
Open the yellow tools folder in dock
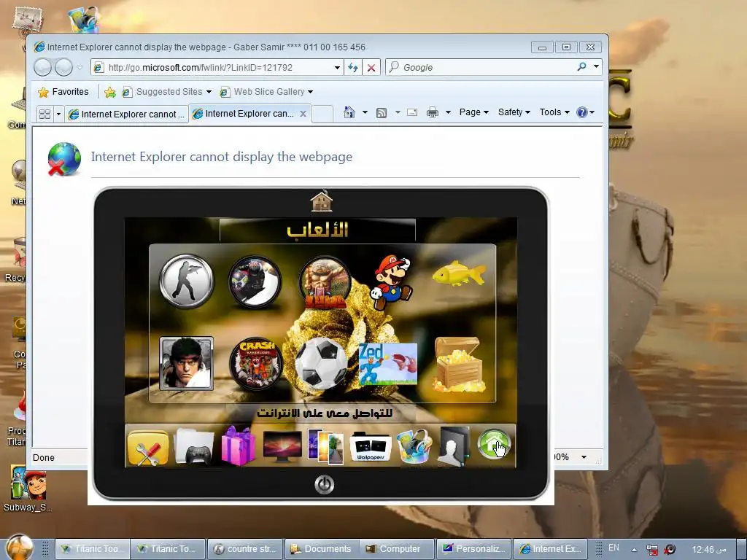tap(148, 448)
